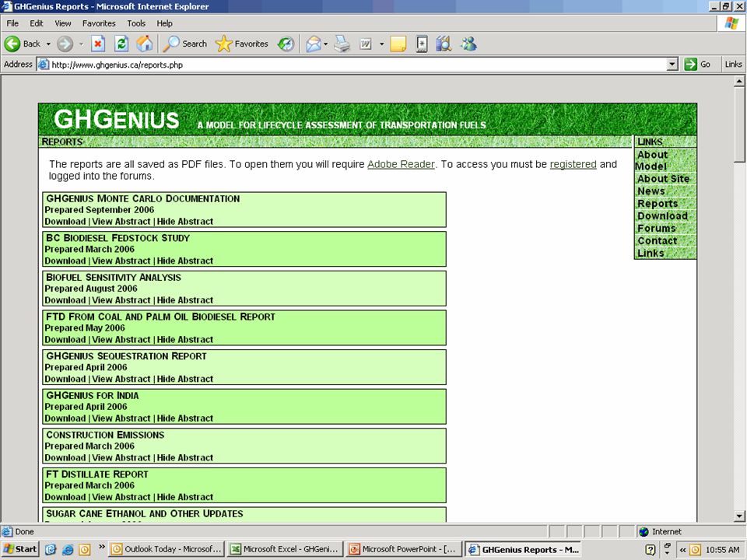Click the Links toolbar label
747x560 pixels.
pyautogui.click(x=733, y=65)
